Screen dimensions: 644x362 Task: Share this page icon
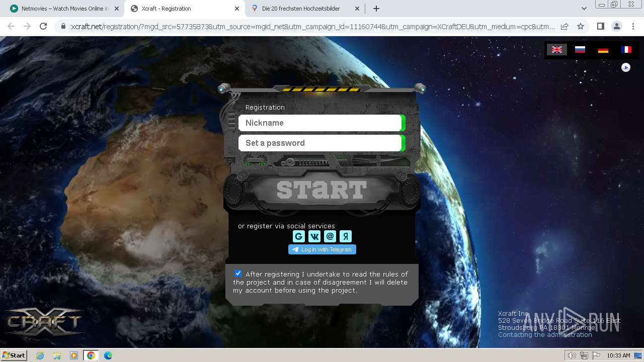[565, 26]
